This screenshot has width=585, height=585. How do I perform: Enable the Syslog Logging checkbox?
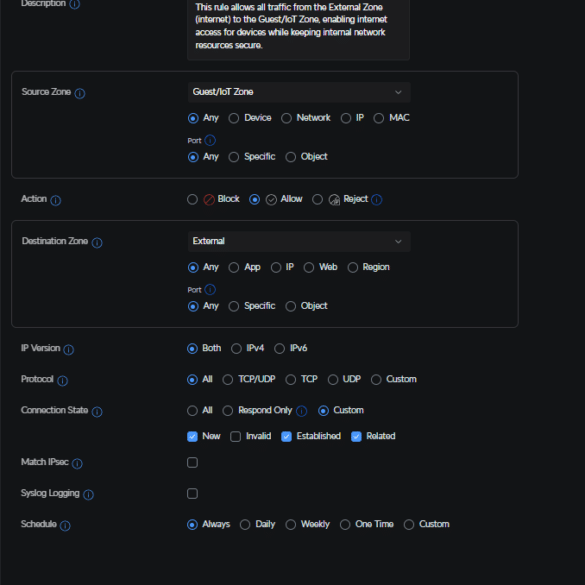point(192,494)
